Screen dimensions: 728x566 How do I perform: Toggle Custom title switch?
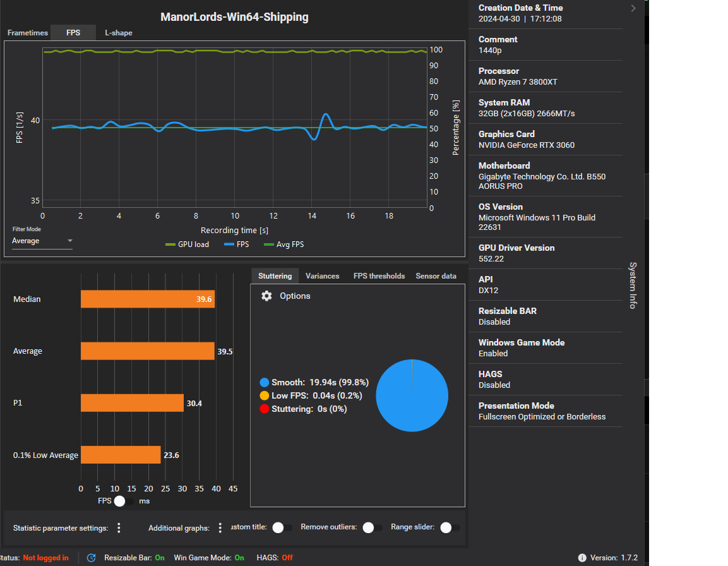282,527
